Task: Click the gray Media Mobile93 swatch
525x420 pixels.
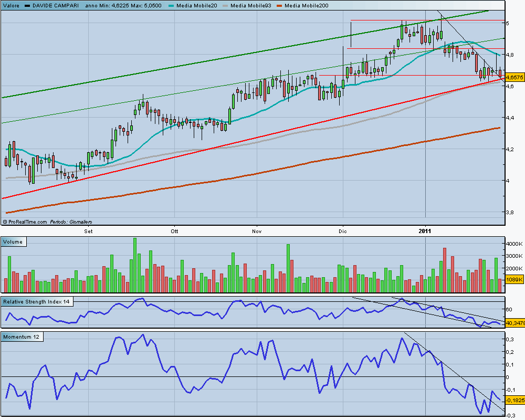Action: [x=225, y=6]
